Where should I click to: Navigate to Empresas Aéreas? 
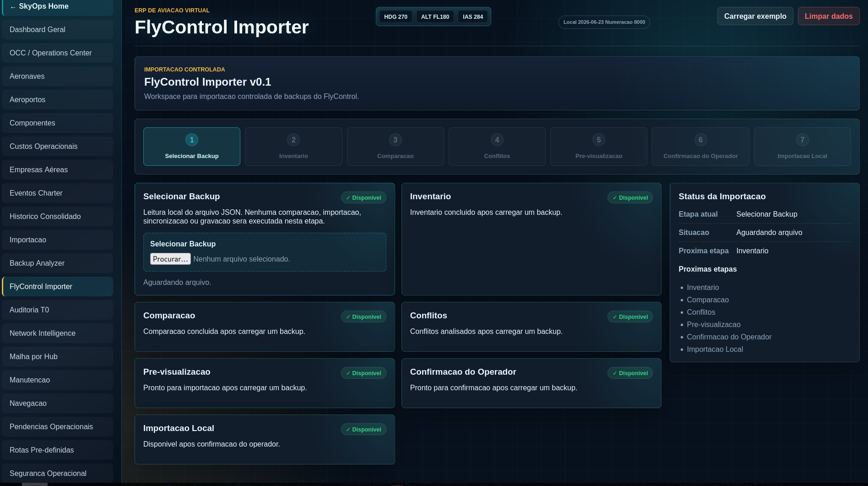coord(58,169)
